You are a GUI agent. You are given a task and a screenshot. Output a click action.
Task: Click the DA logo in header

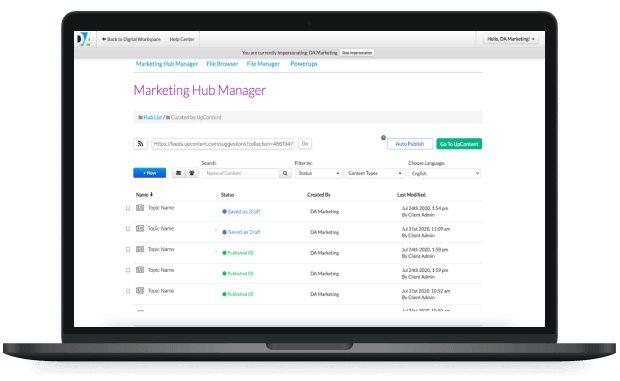83,39
